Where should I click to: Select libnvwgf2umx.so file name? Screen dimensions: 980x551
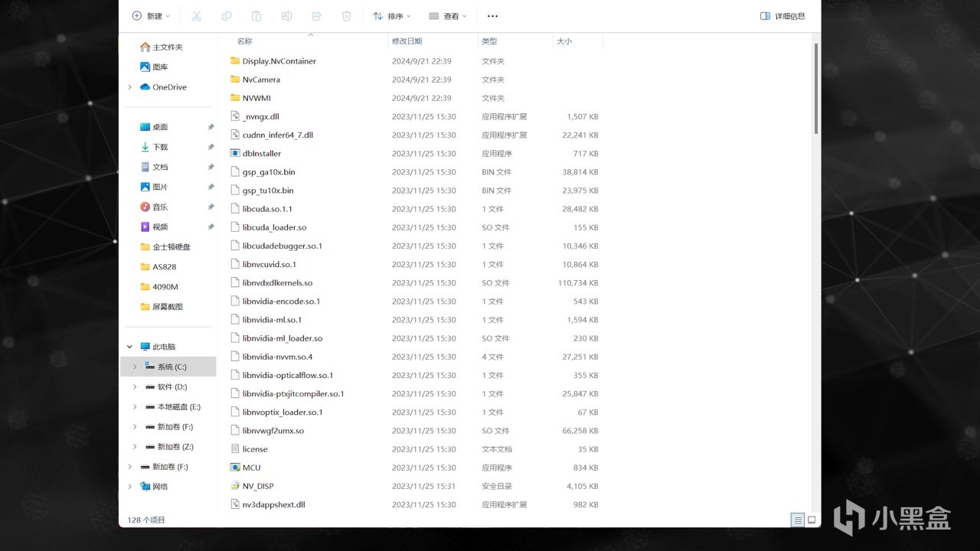click(273, 431)
